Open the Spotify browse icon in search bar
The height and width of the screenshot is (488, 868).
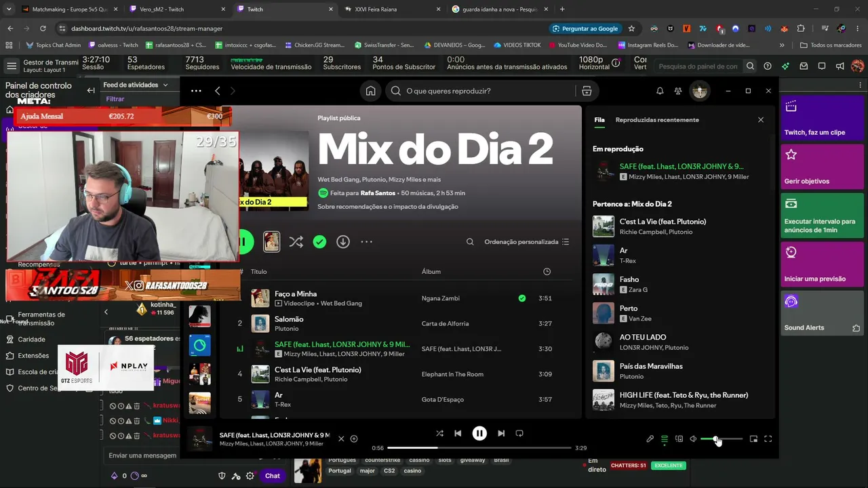(x=587, y=91)
